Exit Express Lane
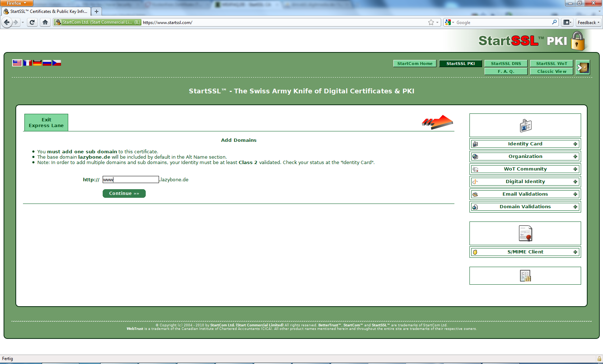Screen dimensions: 603x364 click(46, 122)
